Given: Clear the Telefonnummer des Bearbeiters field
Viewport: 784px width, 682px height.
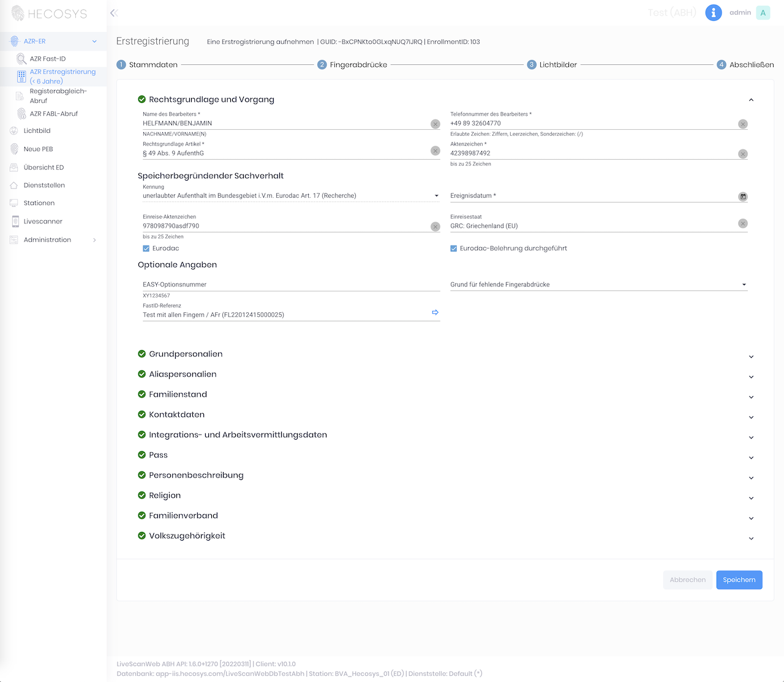Looking at the screenshot, I should 742,124.
